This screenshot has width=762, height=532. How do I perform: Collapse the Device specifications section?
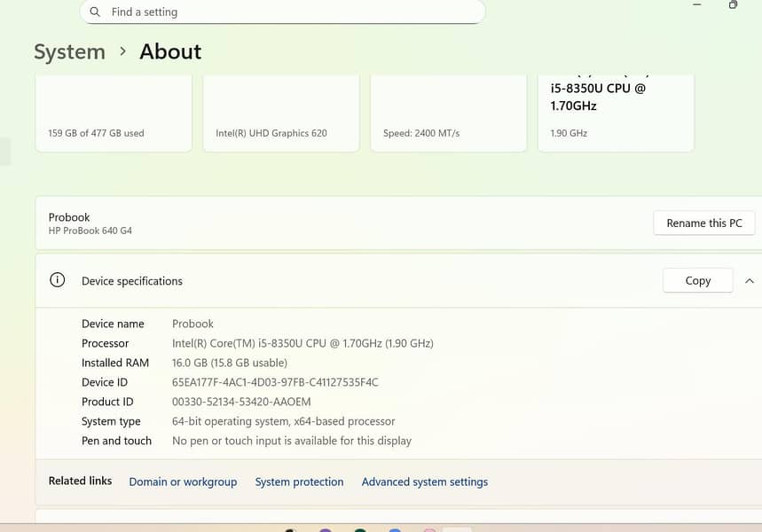(x=749, y=281)
